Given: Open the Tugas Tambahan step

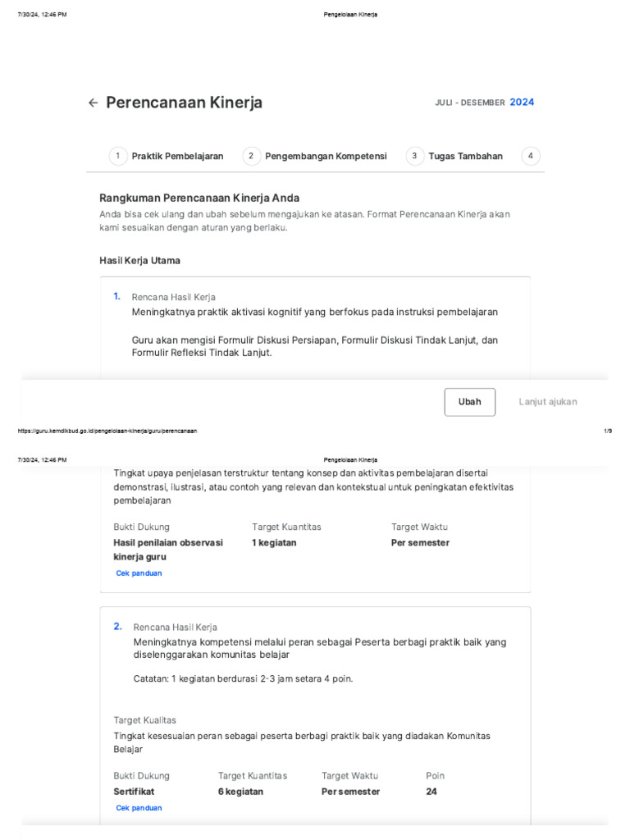Looking at the screenshot, I should (465, 156).
